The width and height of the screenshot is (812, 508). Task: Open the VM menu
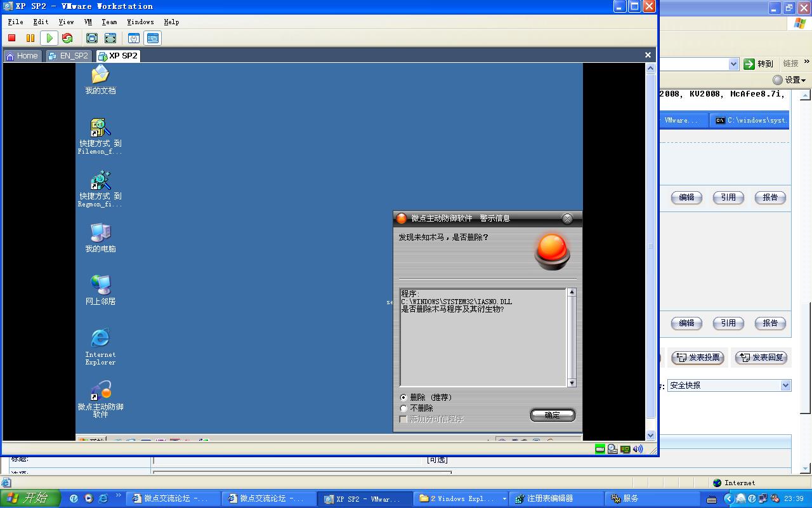click(88, 22)
